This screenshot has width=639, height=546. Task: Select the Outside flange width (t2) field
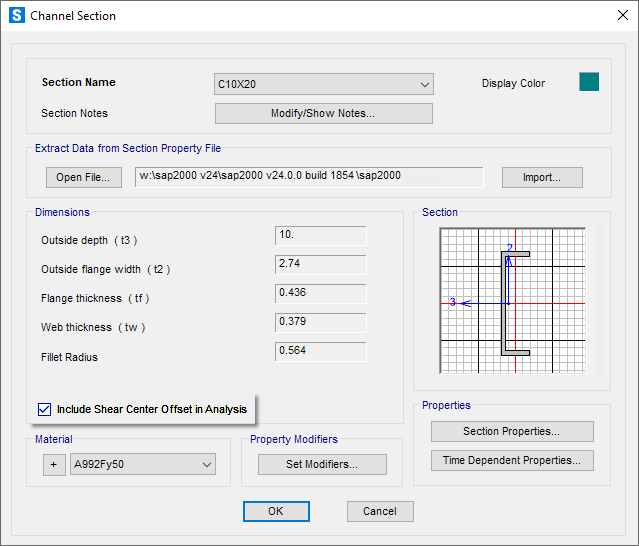[320, 265]
